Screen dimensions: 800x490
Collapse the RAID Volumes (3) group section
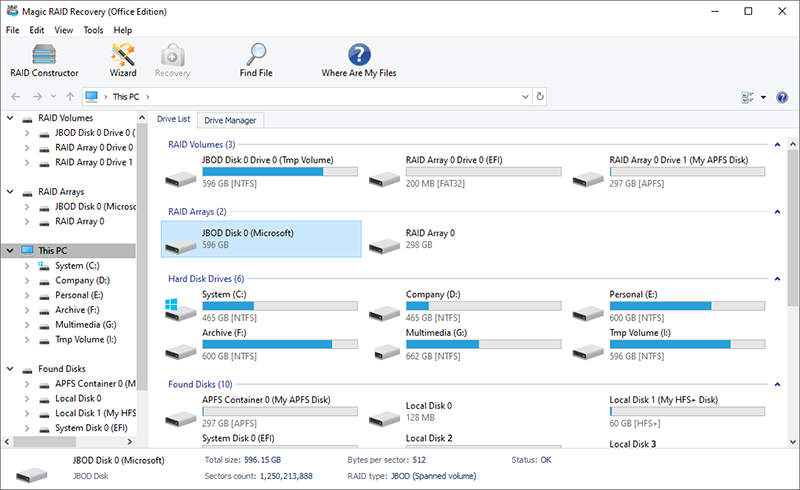tap(777, 144)
